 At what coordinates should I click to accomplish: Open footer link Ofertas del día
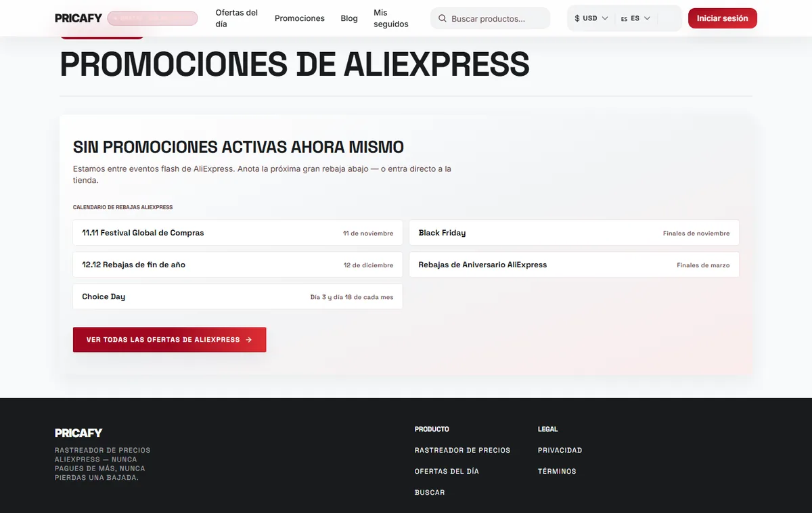[447, 471]
